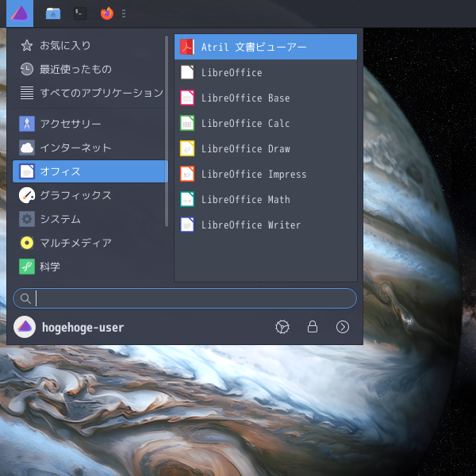
Task: Open system settings via the settings icon
Action: [282, 327]
